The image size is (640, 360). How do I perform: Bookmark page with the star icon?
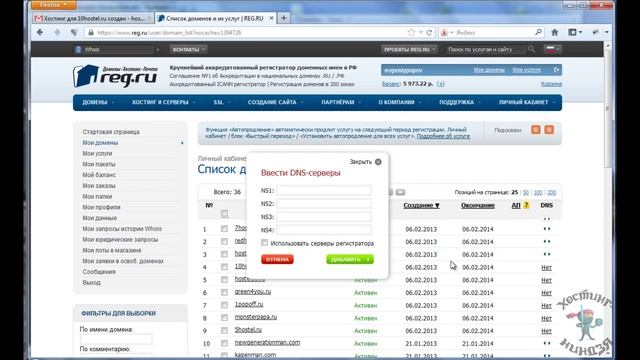point(411,32)
